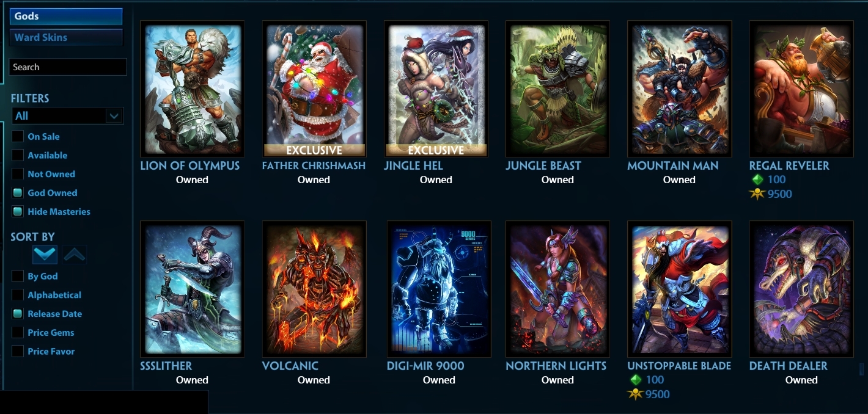Select descending sort arrow button

[x=45, y=254]
